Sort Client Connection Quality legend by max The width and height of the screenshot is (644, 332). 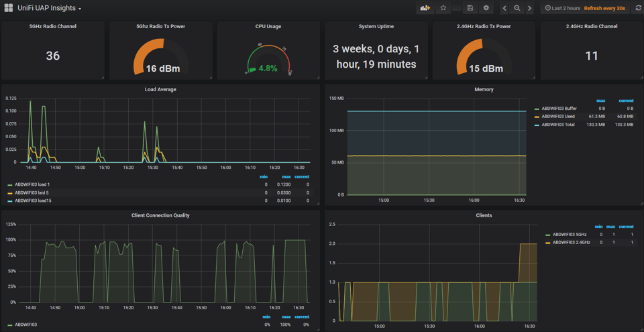(286, 317)
